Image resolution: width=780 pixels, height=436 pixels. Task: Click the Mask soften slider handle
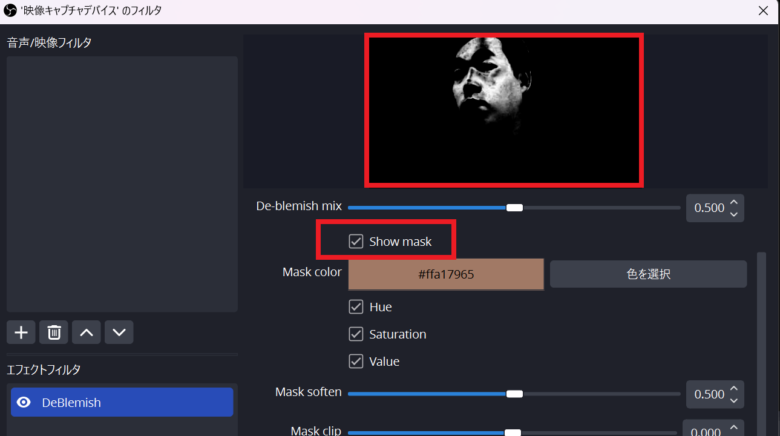click(514, 393)
